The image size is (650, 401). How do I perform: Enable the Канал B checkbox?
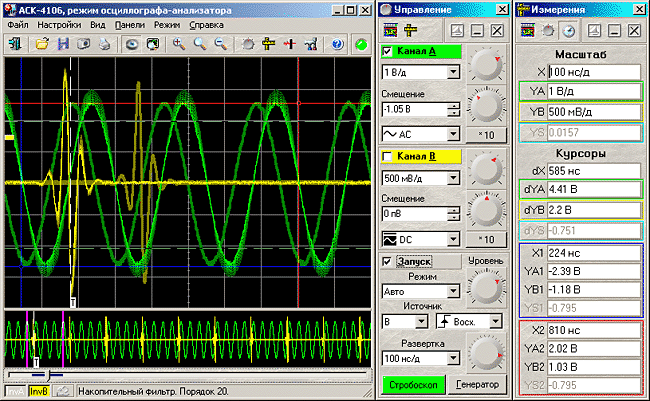(389, 156)
